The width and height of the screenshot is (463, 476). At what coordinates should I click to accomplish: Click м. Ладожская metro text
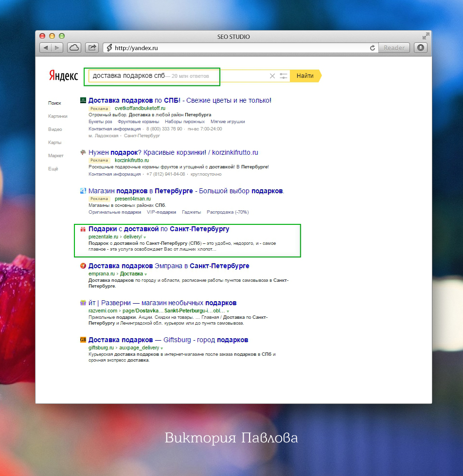click(x=103, y=136)
